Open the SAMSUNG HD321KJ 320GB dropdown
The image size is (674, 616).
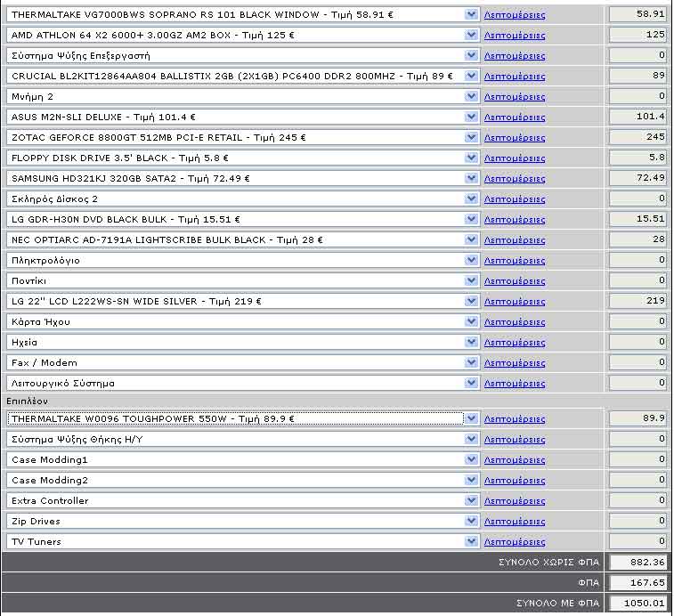pyautogui.click(x=243, y=178)
